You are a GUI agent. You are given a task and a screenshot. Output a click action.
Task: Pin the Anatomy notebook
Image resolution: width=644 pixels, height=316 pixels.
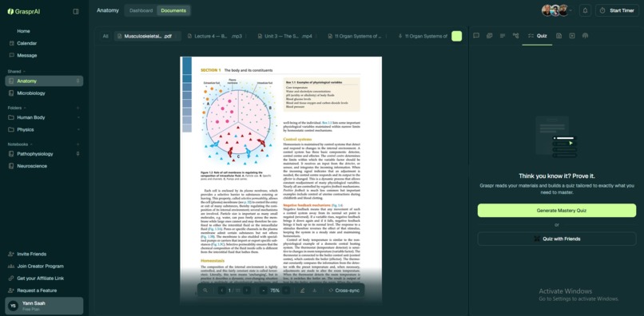point(78,81)
